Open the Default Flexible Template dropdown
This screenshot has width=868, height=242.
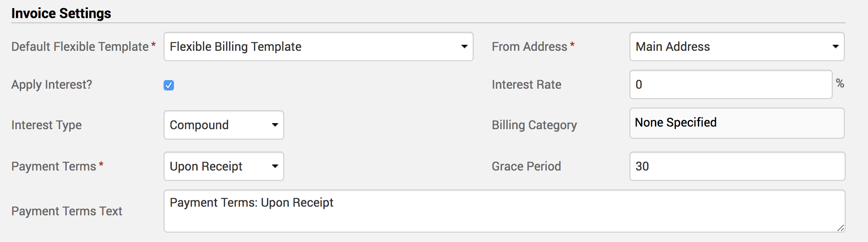pos(318,47)
